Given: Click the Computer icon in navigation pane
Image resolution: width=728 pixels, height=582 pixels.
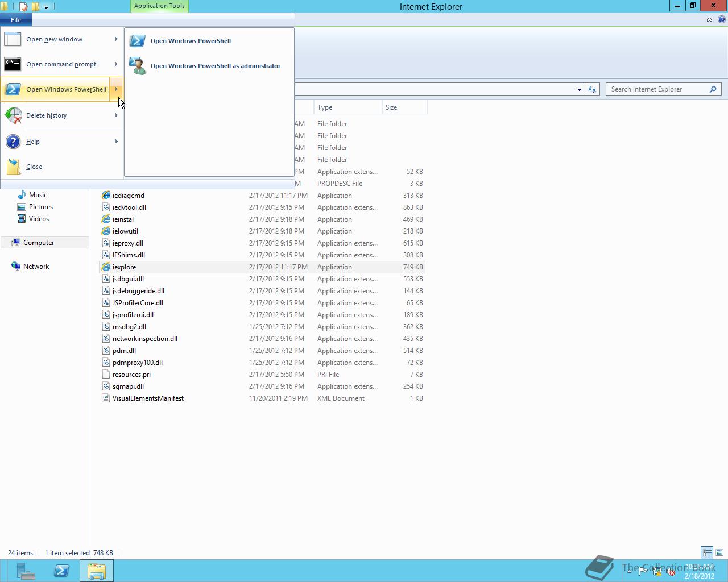Looking at the screenshot, I should 16,243.
